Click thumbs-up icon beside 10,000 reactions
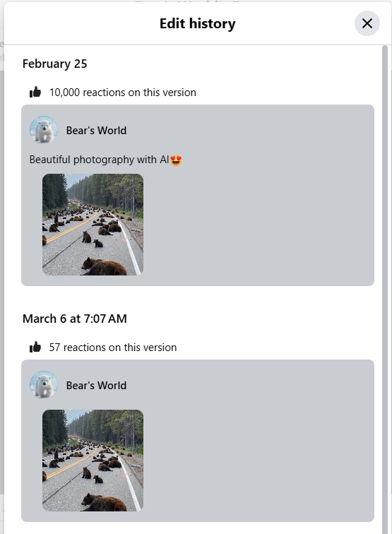 [x=35, y=92]
